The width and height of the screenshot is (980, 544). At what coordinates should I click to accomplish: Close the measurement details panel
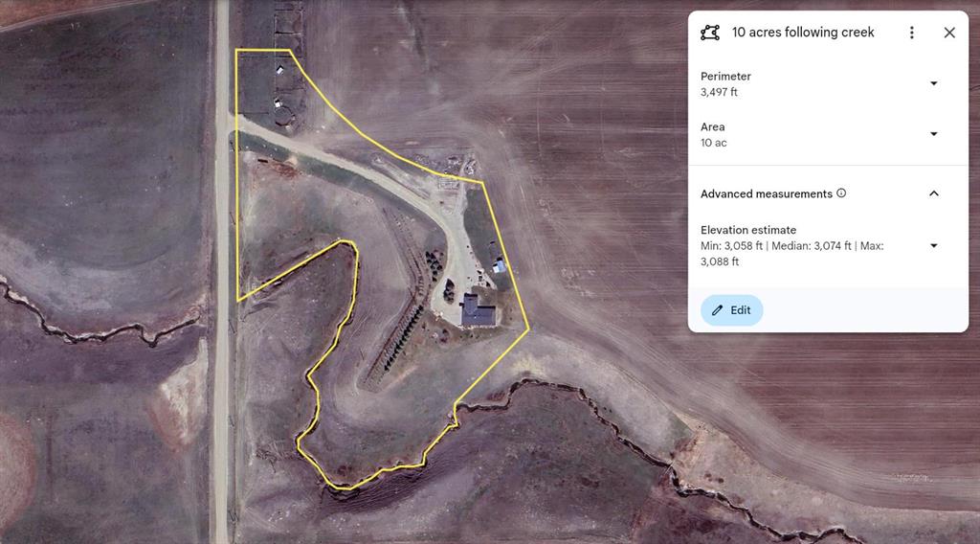tap(949, 33)
